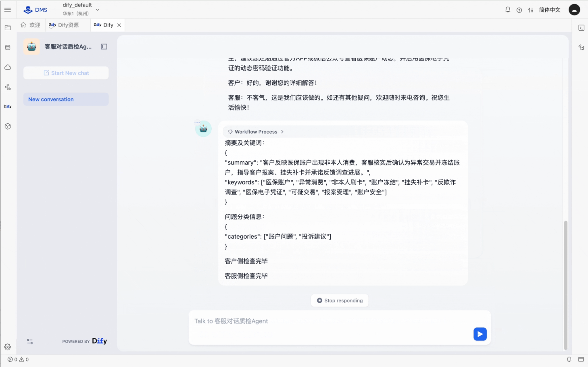Open the preferences sliders icon in header

click(x=531, y=10)
